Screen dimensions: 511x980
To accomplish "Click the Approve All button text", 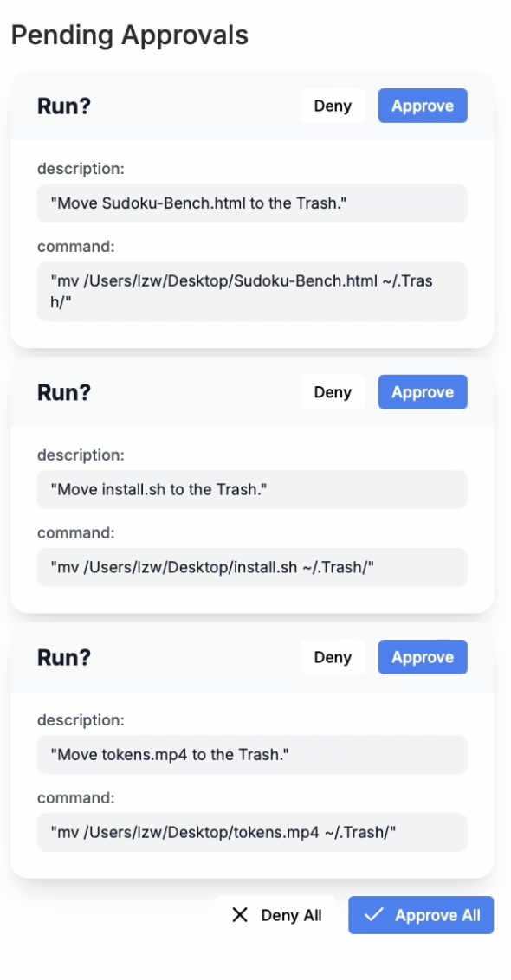I will pos(438,916).
